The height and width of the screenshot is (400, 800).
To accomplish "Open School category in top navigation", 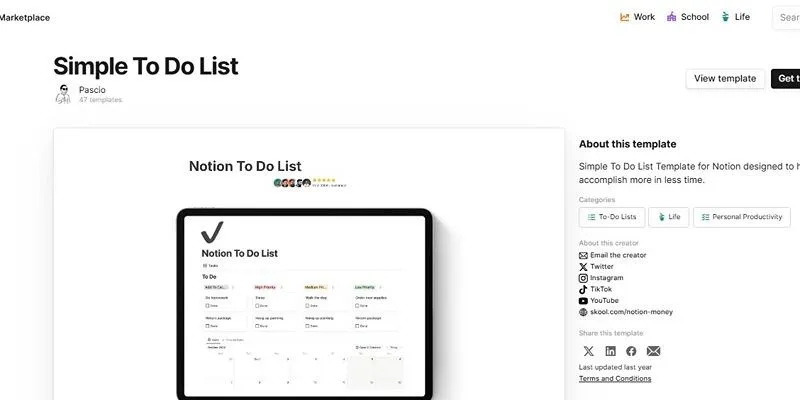I will click(688, 17).
